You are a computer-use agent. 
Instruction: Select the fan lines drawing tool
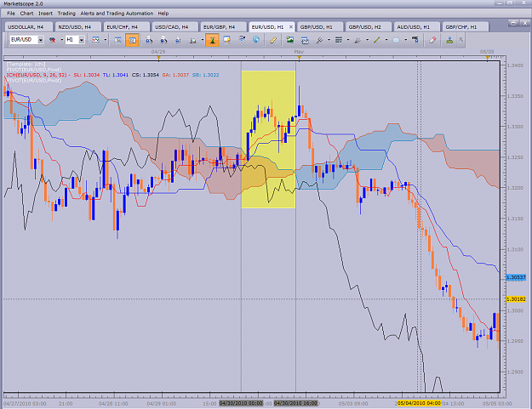(358, 40)
